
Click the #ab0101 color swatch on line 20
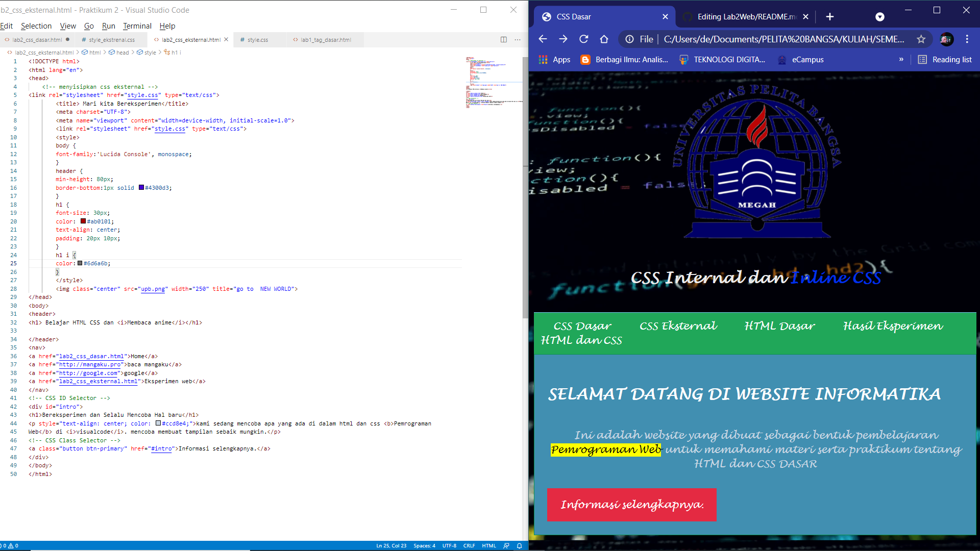click(x=82, y=221)
